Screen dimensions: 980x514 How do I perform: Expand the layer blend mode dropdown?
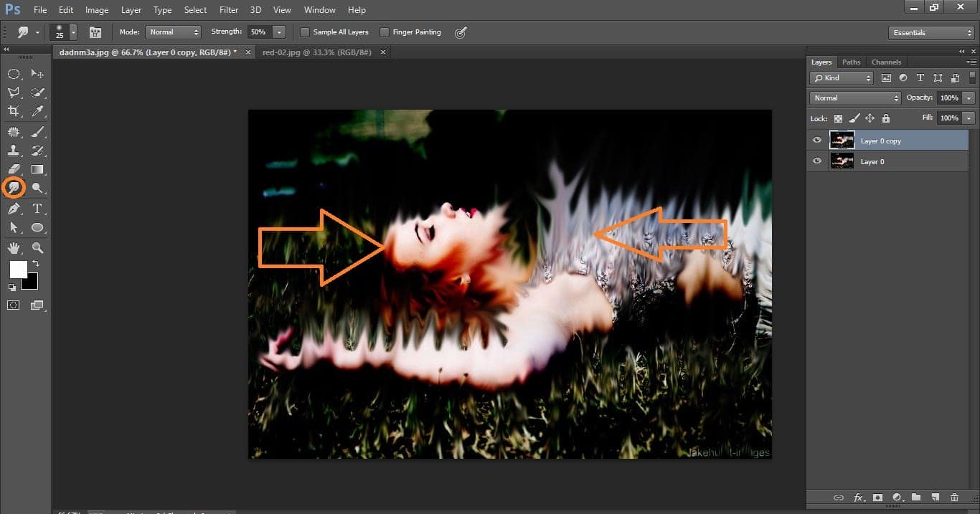coord(854,98)
